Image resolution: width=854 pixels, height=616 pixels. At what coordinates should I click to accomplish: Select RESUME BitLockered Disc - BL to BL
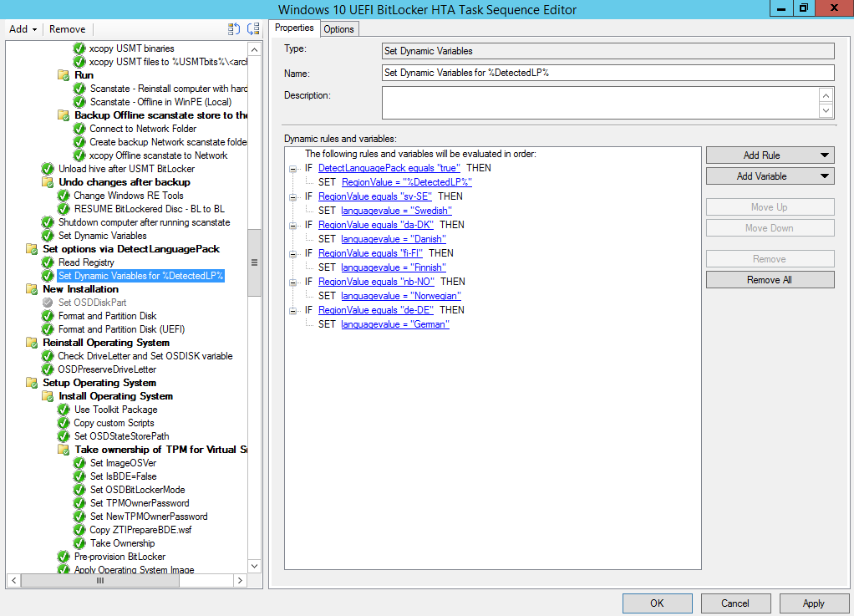[150, 209]
